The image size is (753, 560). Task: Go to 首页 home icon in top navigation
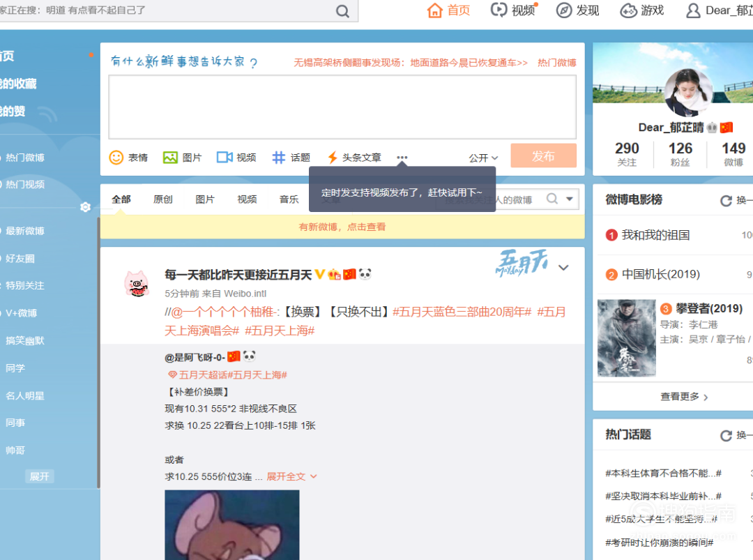435,10
